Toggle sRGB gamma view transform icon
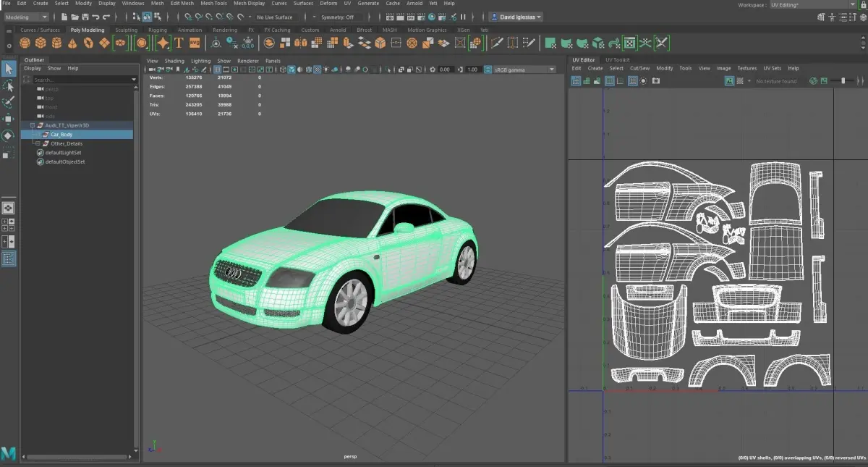The image size is (868, 467). 488,70
